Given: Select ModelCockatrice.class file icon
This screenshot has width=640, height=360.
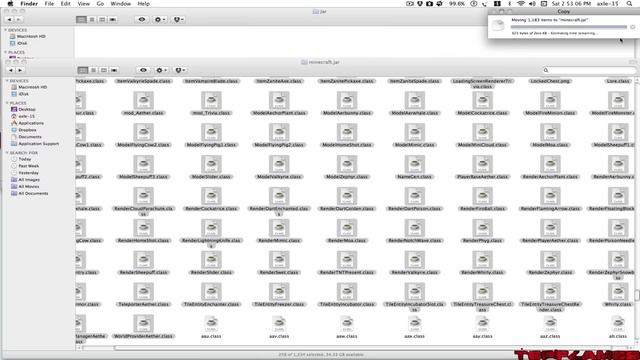Looking at the screenshot, I should [x=482, y=101].
